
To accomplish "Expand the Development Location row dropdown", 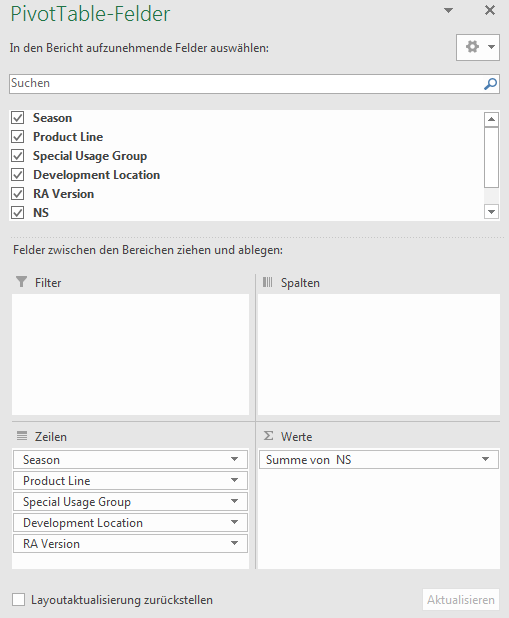I will pos(234,522).
